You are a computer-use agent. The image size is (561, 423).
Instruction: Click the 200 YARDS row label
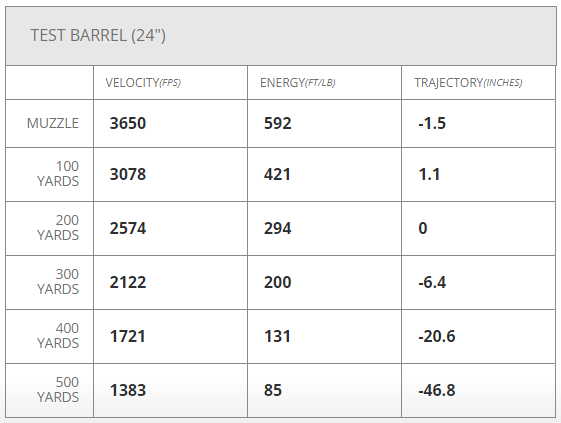point(58,228)
